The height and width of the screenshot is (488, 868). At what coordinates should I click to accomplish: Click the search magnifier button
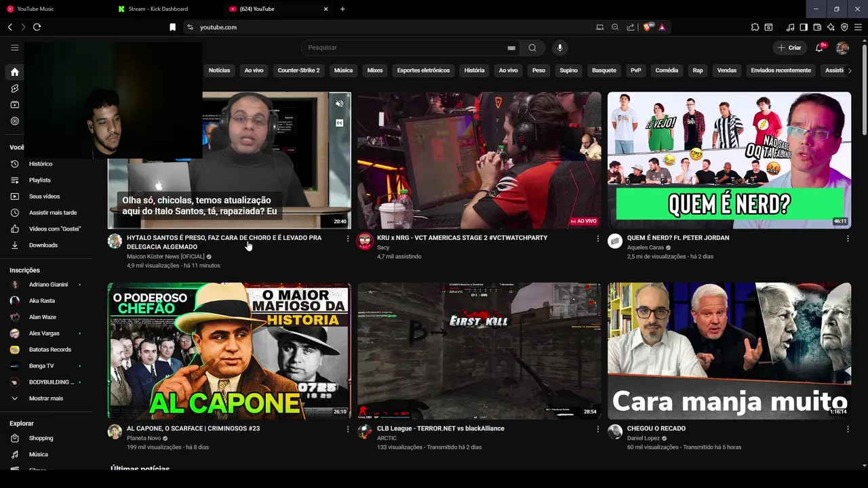pos(532,47)
